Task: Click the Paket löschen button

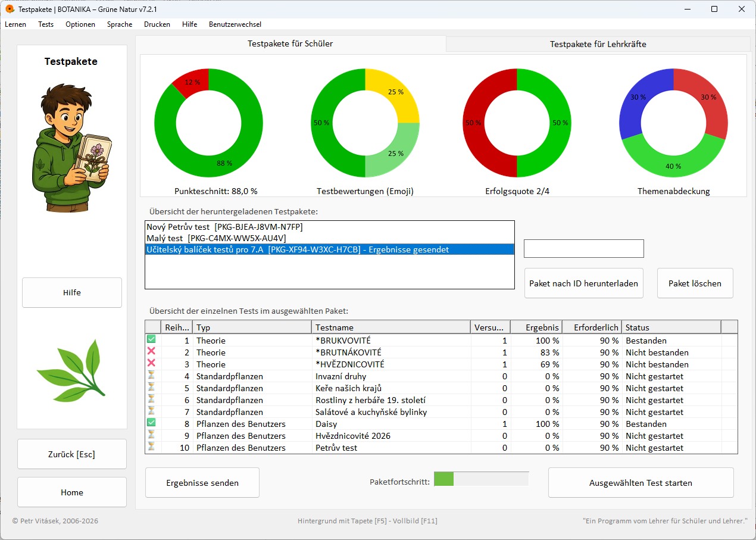Action: pyautogui.click(x=695, y=283)
